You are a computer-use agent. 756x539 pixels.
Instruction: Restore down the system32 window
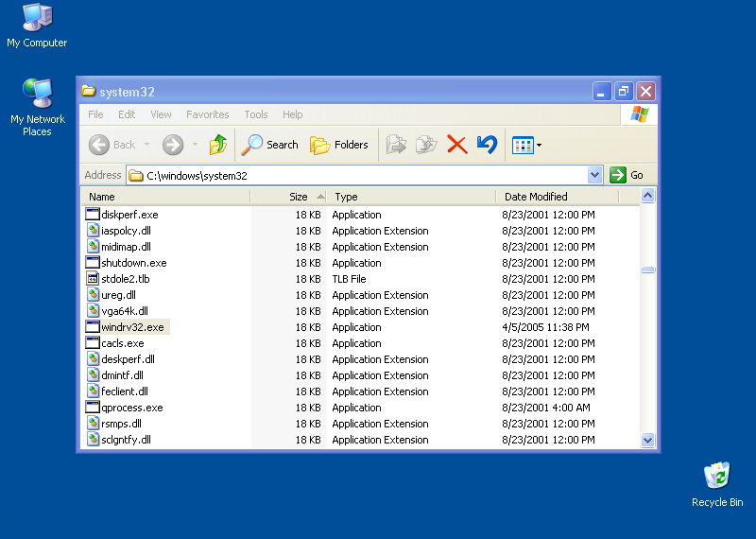click(x=624, y=91)
